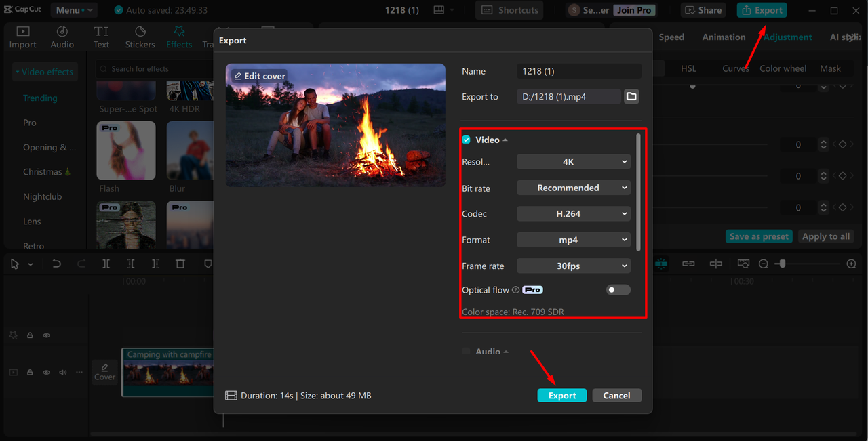
Task: Click the Name field containing 1218 (1)
Action: (x=579, y=71)
